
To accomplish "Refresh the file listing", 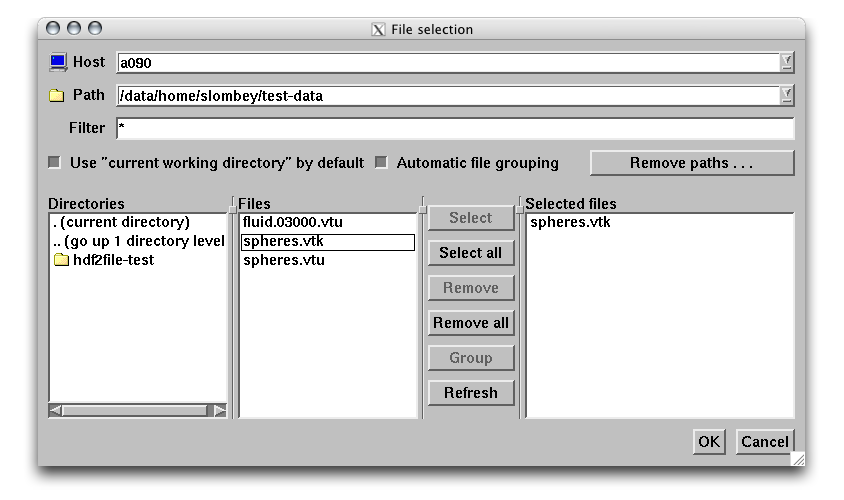I will [471, 393].
